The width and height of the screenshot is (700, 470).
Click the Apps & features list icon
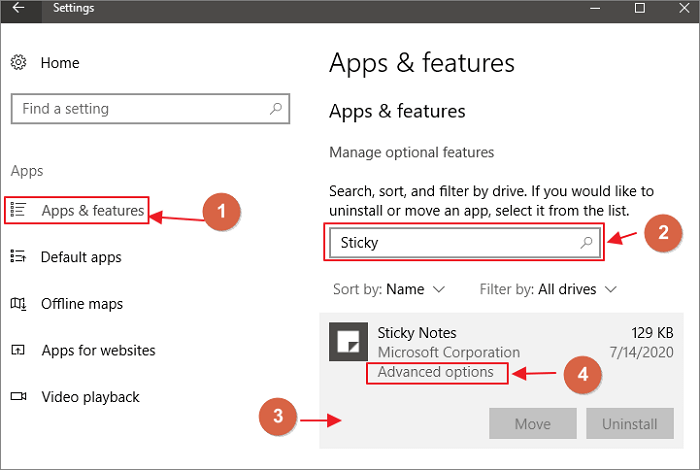[x=18, y=210]
